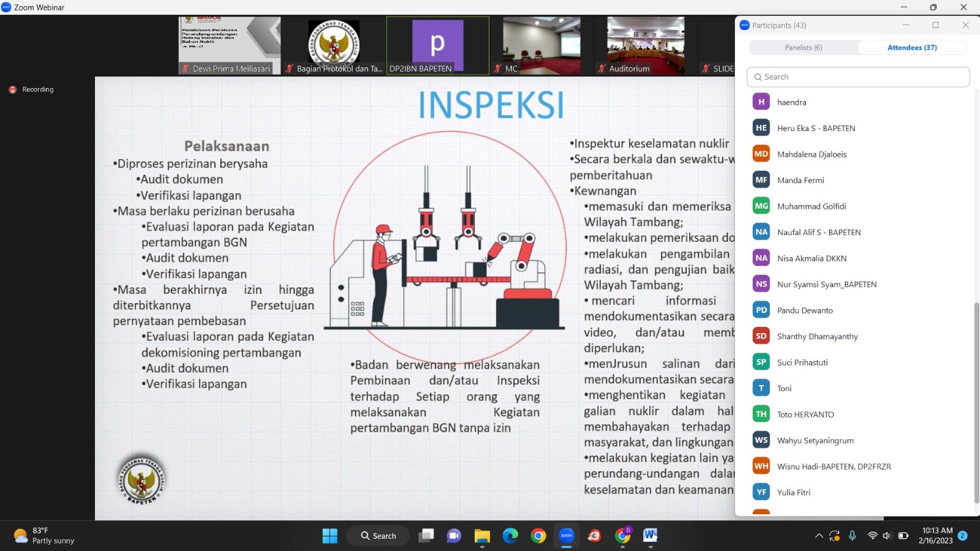Select the MC video thumbnail
980x551 pixels.
541,46
